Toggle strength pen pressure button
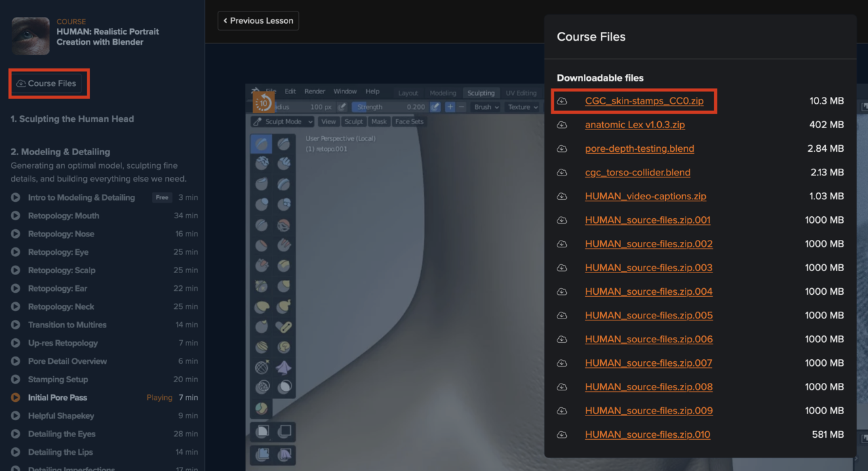 tap(435, 107)
